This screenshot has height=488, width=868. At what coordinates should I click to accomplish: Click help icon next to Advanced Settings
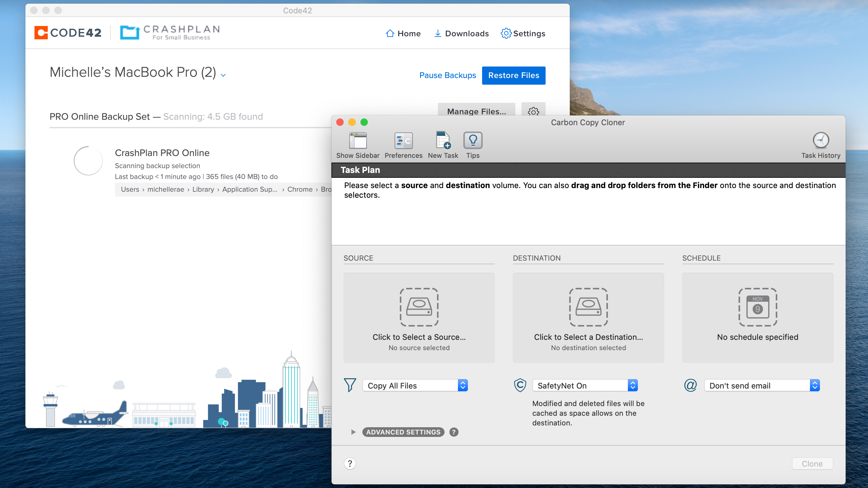coord(454,432)
